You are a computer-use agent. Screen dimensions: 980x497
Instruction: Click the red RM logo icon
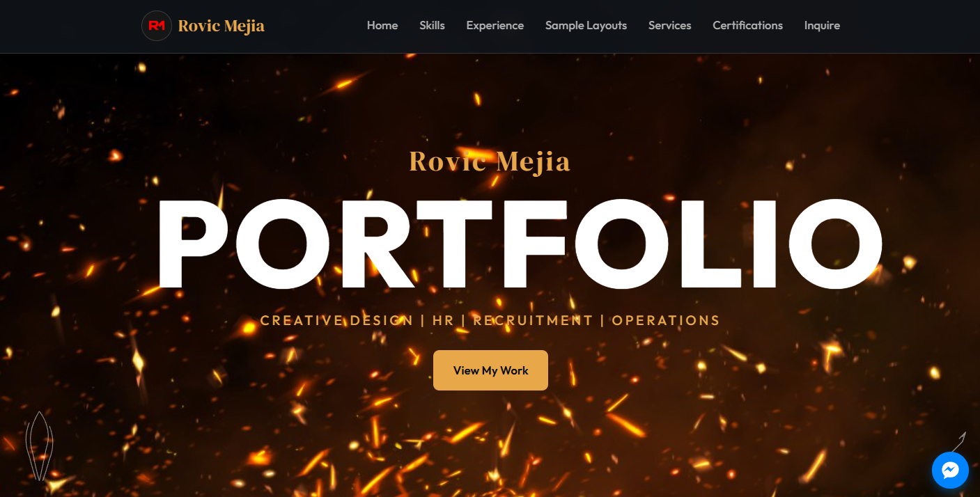pos(157,26)
